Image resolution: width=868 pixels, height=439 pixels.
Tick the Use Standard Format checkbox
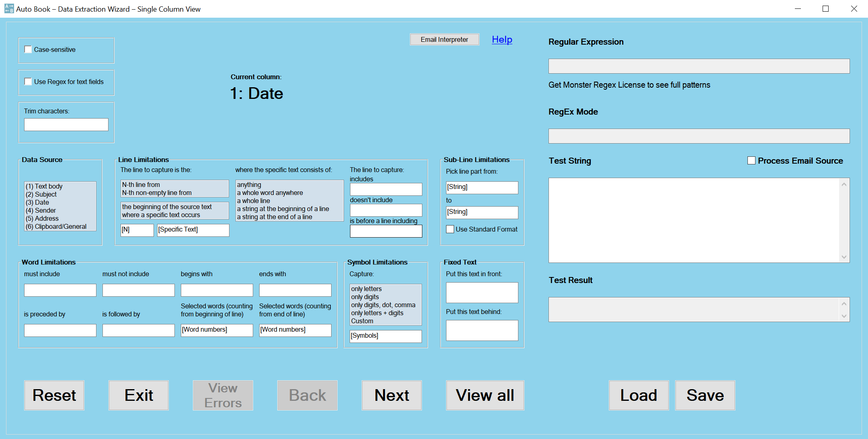click(x=450, y=229)
